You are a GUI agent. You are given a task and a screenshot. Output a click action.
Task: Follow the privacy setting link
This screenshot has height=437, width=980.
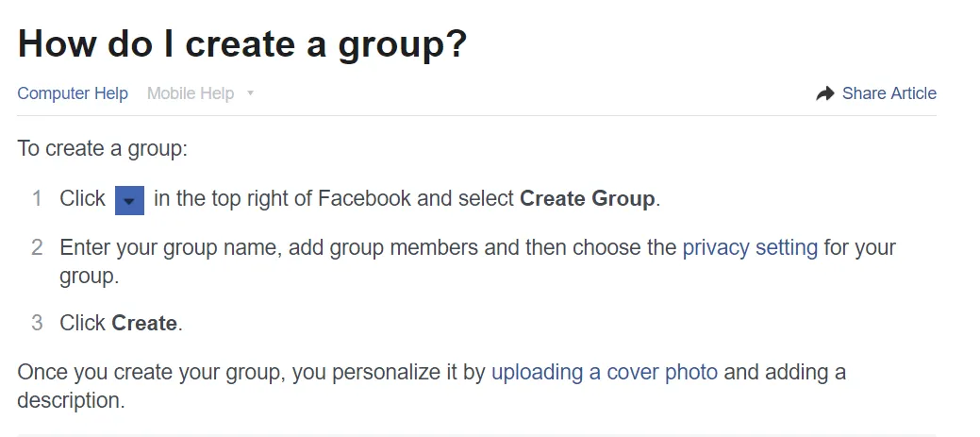pos(750,247)
